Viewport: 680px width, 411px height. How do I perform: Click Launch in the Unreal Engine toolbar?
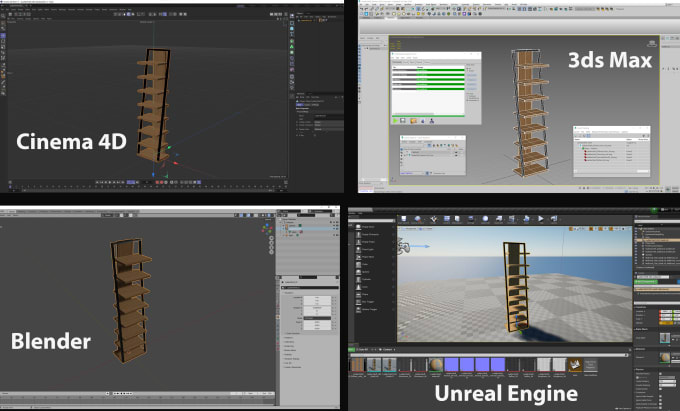[x=554, y=220]
